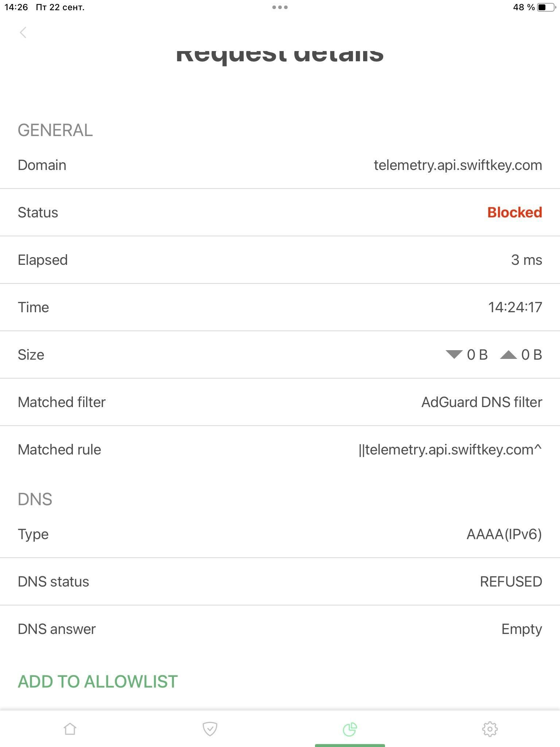Image resolution: width=560 pixels, height=747 pixels.
Task: Tap the download arrow next to Size
Action: coord(453,354)
